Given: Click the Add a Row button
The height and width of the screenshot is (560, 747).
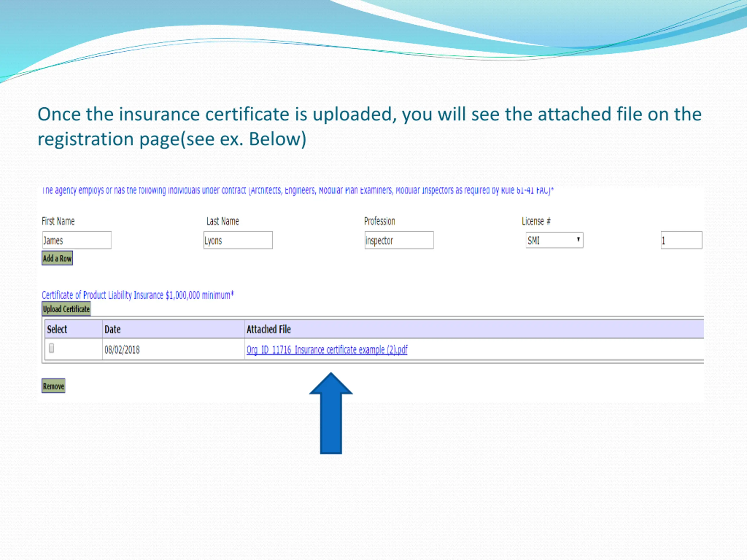Looking at the screenshot, I should click(57, 258).
